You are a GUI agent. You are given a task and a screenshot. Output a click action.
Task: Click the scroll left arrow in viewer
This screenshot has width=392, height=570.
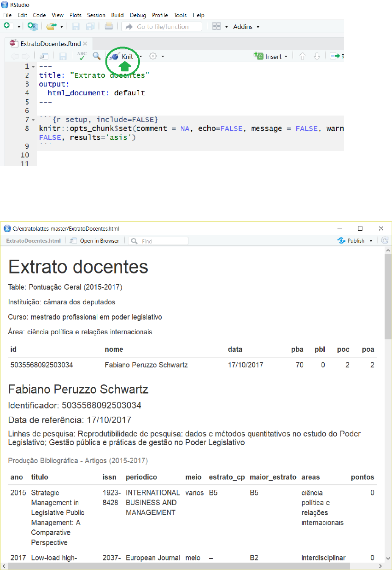click(4, 566)
